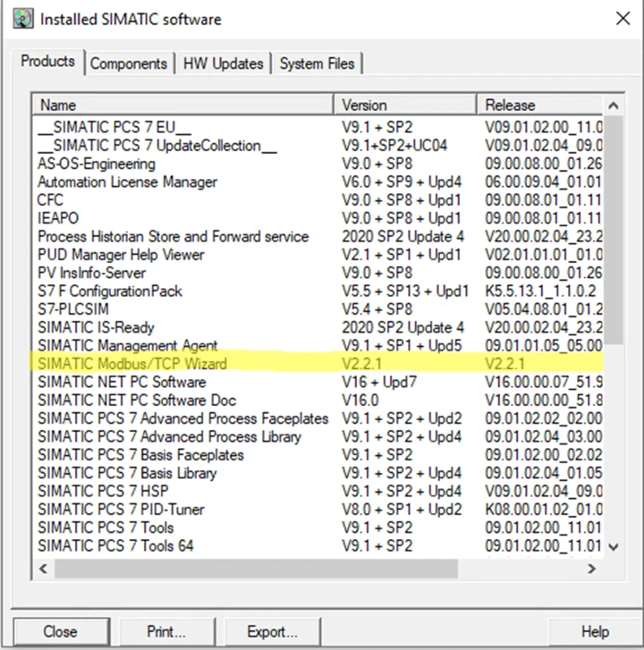Click the Close button
644x650 pixels.
click(x=62, y=632)
